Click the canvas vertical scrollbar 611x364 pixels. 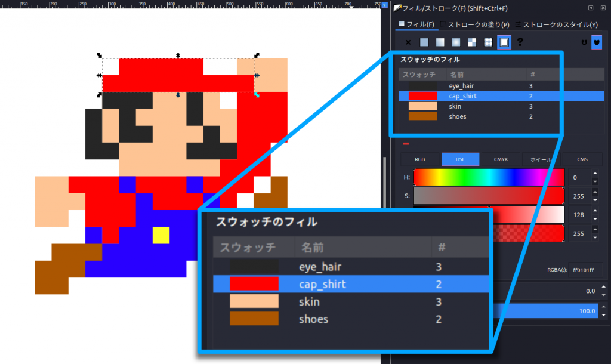(385, 182)
